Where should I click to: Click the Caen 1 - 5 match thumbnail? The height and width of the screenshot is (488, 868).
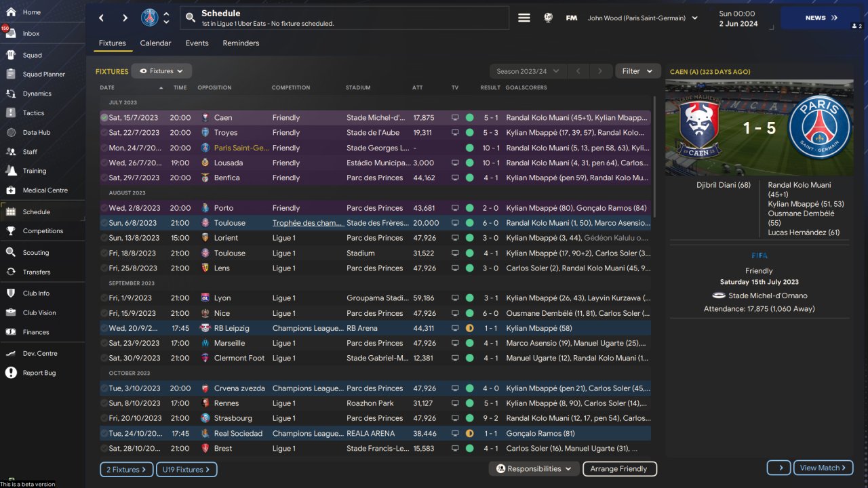(x=759, y=128)
